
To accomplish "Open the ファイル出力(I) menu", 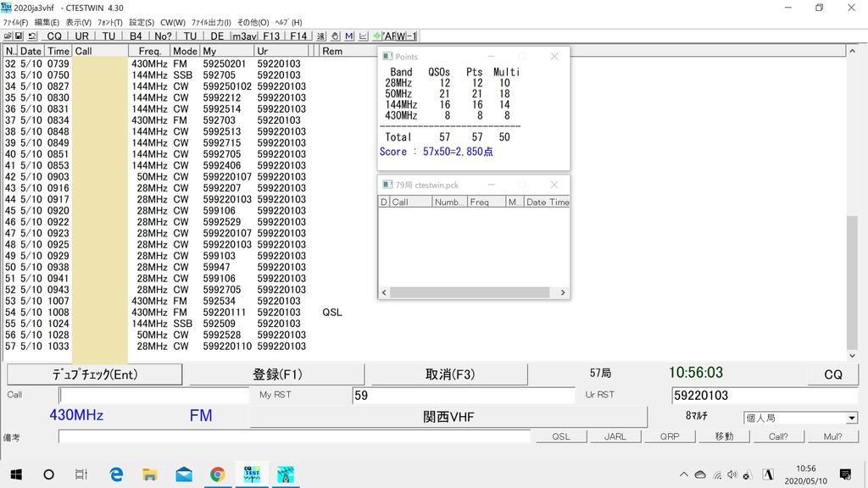I will point(211,22).
